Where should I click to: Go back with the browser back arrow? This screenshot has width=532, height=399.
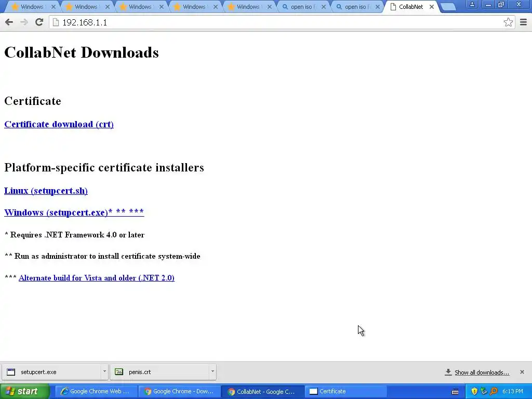click(x=9, y=22)
